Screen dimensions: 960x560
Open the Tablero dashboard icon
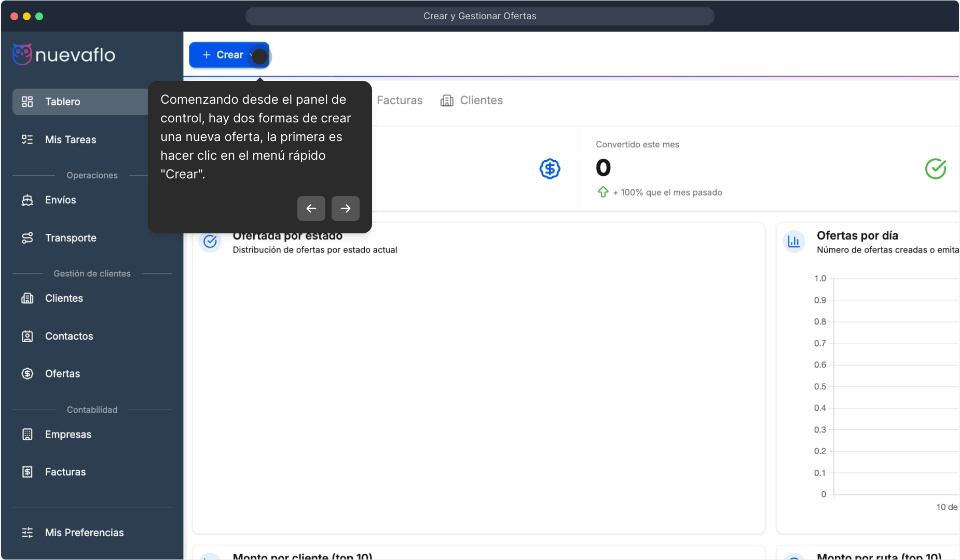[28, 102]
